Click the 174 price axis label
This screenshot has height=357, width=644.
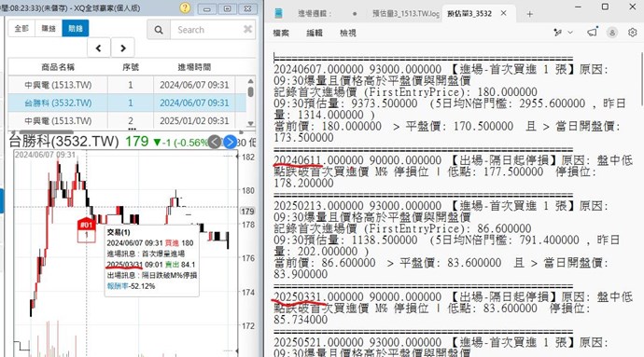tap(248, 292)
